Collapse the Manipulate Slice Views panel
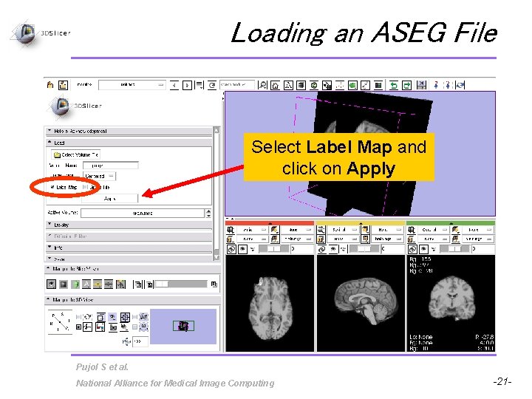Viewport: 532px width, 399px height. tap(133, 269)
